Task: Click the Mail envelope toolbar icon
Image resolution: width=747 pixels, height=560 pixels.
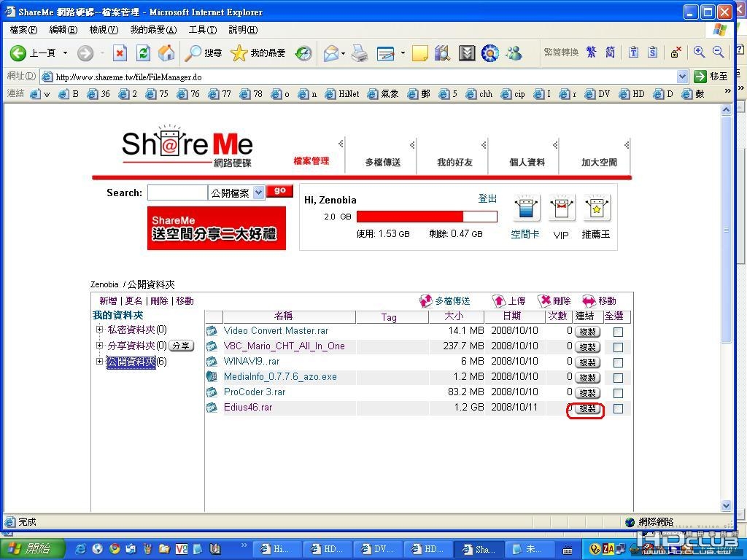Action: tap(330, 52)
